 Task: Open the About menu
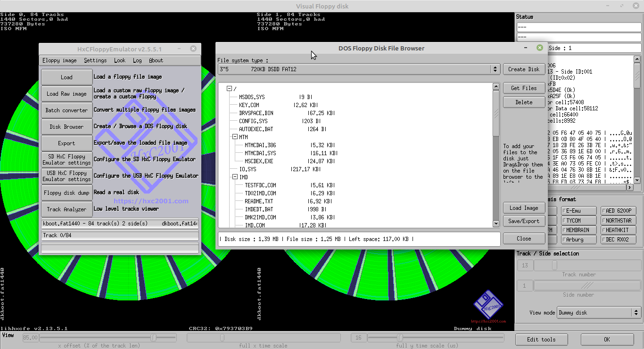click(x=156, y=60)
